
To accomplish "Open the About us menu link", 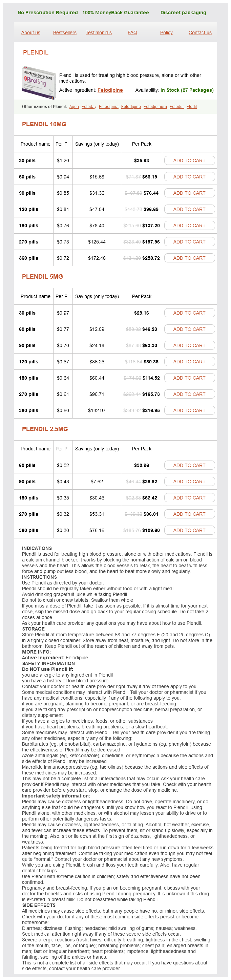I will click(30, 33).
